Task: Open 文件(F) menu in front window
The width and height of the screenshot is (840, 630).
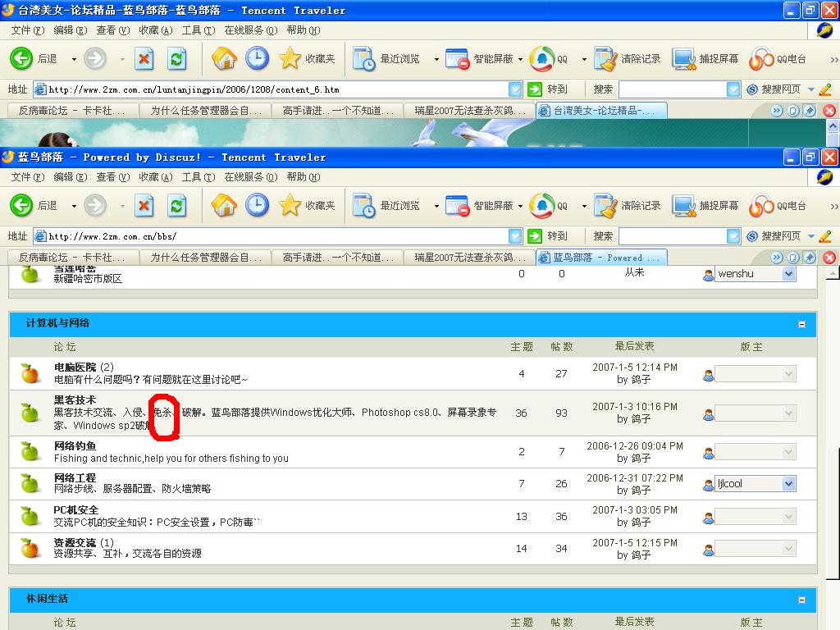Action: pos(28,177)
